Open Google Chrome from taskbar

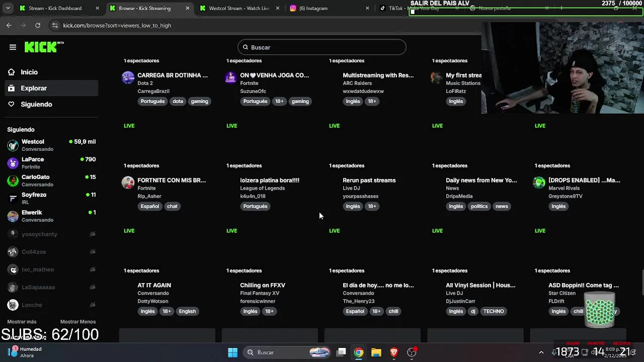click(x=359, y=352)
